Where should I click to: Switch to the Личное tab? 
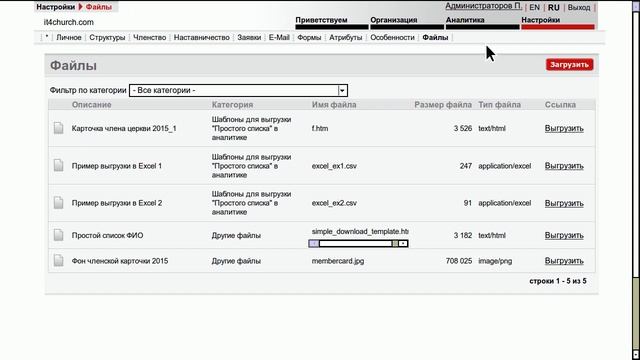(x=69, y=38)
